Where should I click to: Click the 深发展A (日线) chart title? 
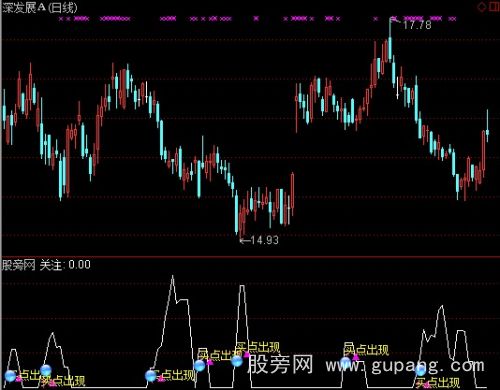pyautogui.click(x=40, y=7)
